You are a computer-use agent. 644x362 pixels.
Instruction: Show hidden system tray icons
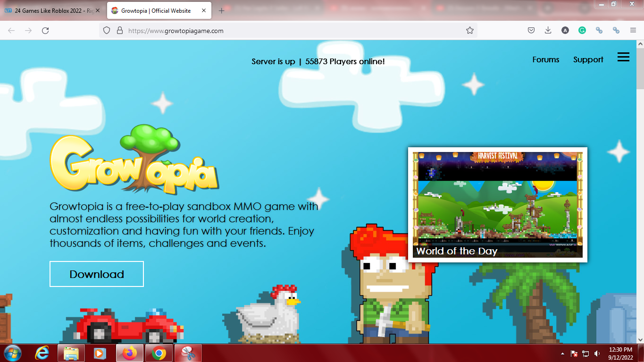click(562, 353)
